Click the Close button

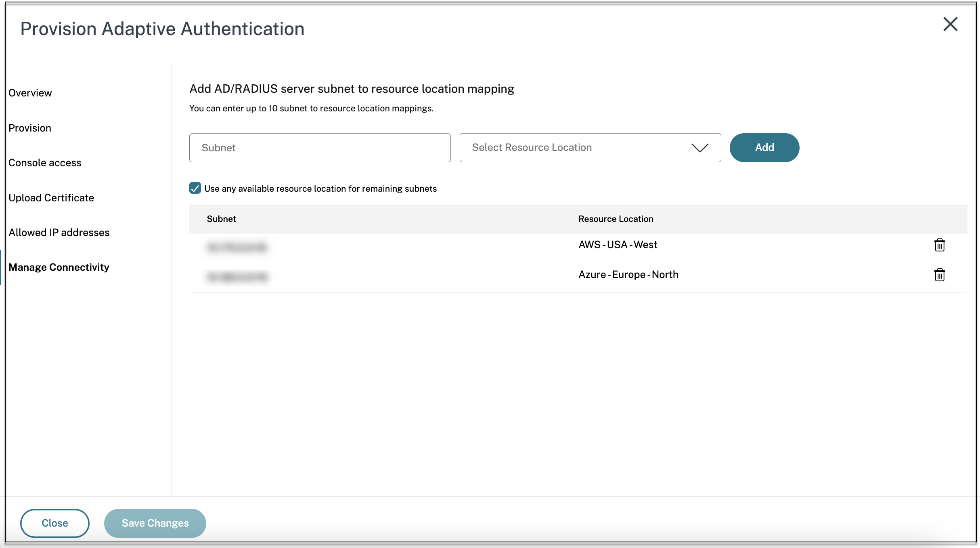(55, 523)
